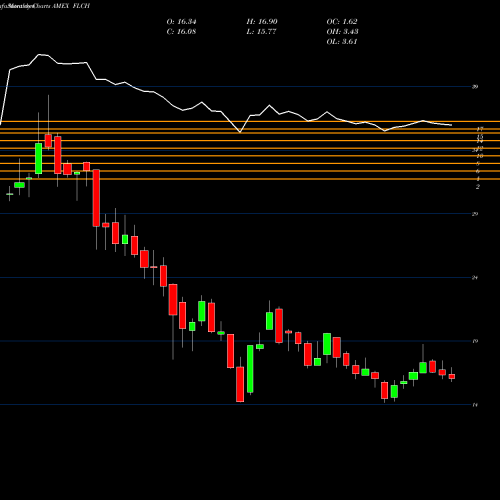500x500 pixels.
Task: Click the 29 price axis label
Action: click(475, 214)
